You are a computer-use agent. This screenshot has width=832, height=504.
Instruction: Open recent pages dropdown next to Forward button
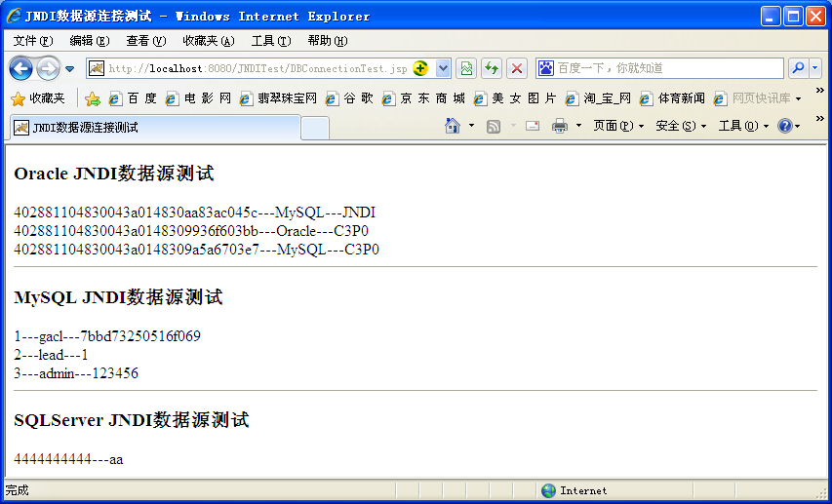pos(69,69)
